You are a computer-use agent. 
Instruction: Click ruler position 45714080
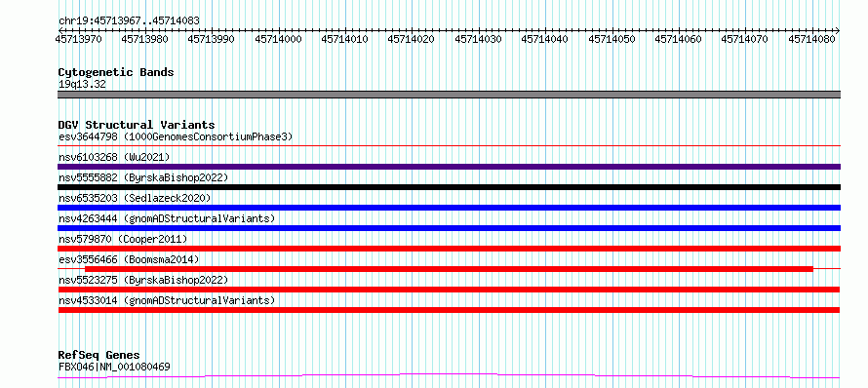tap(811, 39)
